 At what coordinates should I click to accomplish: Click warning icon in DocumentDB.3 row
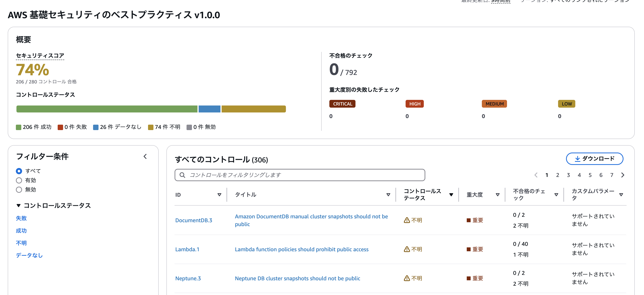point(407,220)
